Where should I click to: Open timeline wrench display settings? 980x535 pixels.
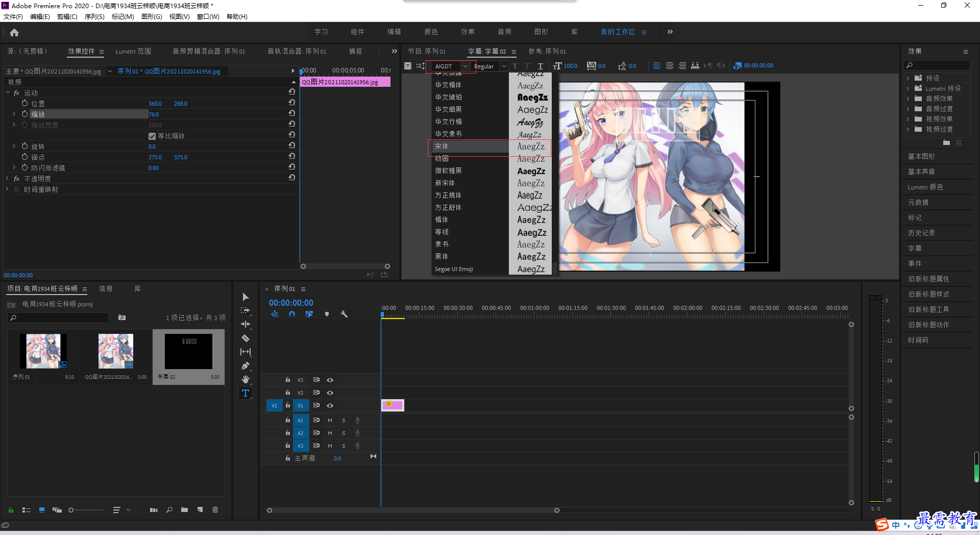point(344,314)
